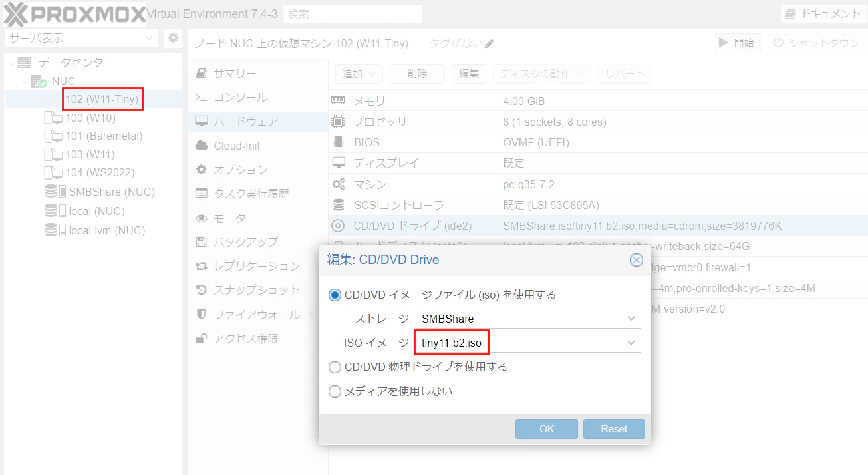Image resolution: width=868 pixels, height=475 pixels.
Task: Click the 101 (Baremetal) VM monitor icon
Action: coord(53,136)
